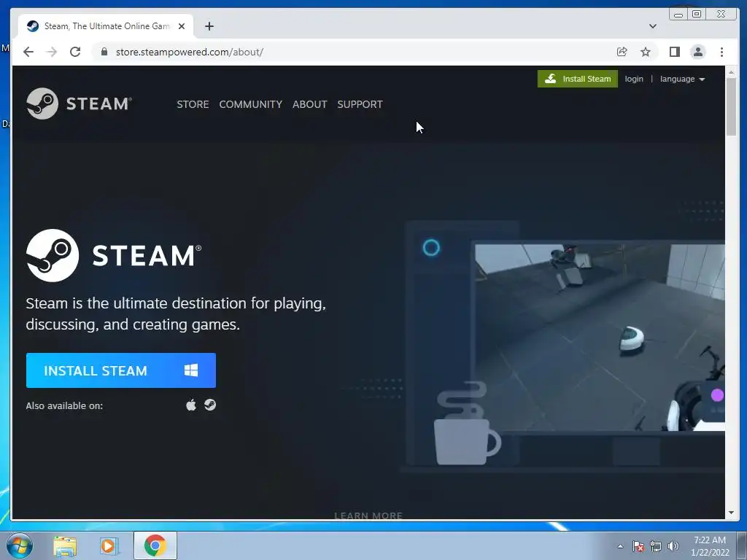
Task: Click the Chrome taskbar icon
Action: 155,545
